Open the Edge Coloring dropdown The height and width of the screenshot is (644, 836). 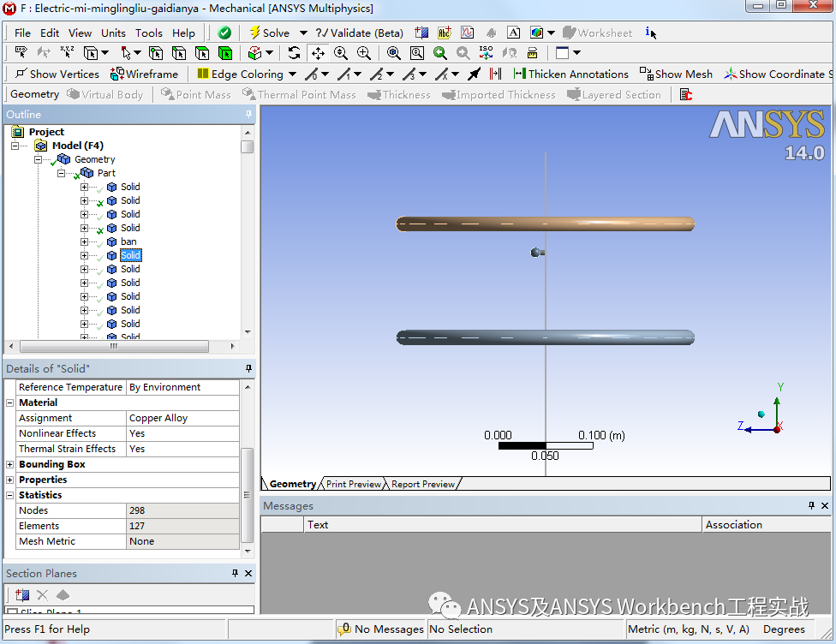coord(292,75)
